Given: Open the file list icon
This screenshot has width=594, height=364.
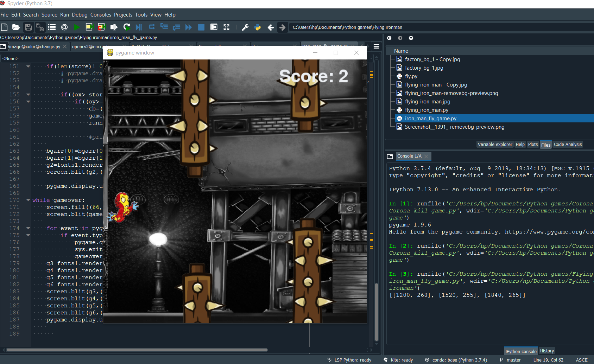Looking at the screenshot, I should 52,27.
